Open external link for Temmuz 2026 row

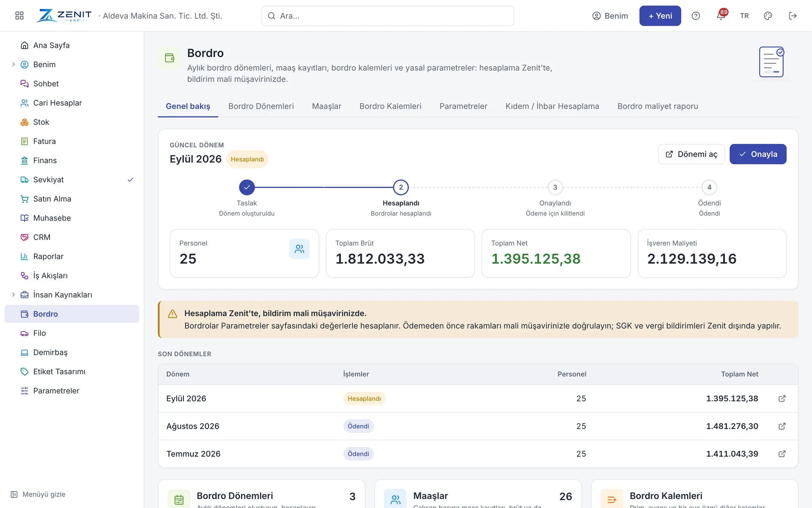coord(782,454)
